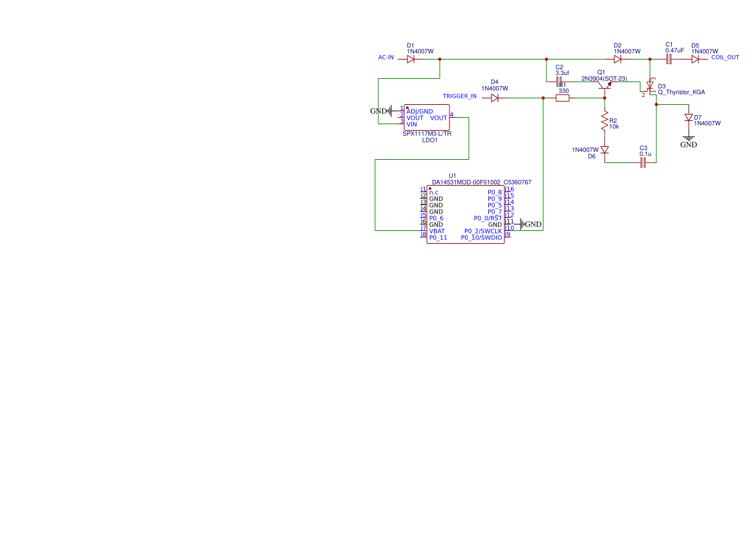Click pin number 4 on LDO1's VOUT
The width and height of the screenshot is (756, 535).
[x=452, y=115]
